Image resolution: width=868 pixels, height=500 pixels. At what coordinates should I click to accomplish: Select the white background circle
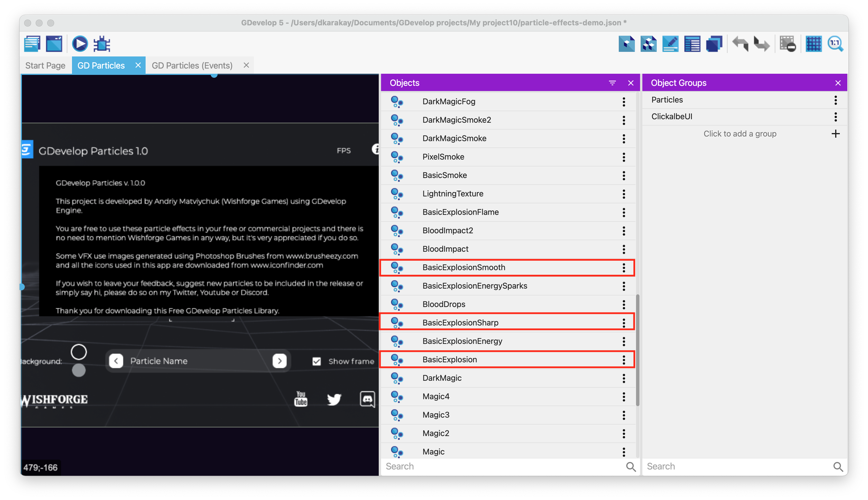(79, 352)
